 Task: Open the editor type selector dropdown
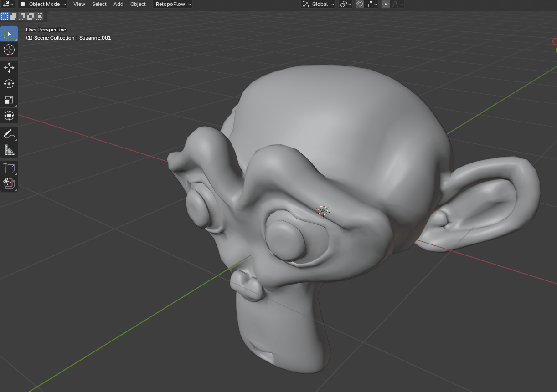(x=8, y=4)
